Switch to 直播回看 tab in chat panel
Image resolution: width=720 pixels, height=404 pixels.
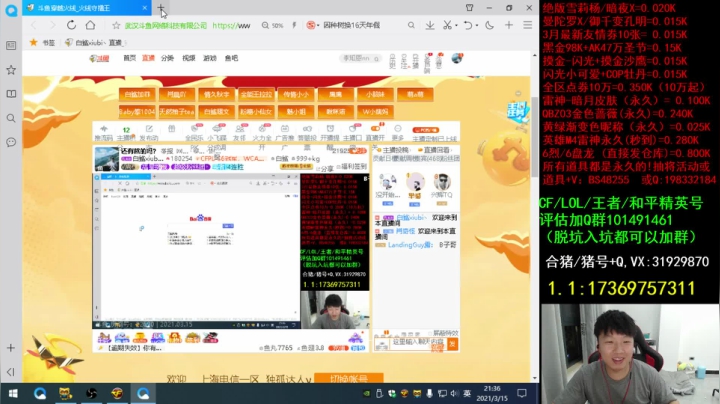click(436, 150)
